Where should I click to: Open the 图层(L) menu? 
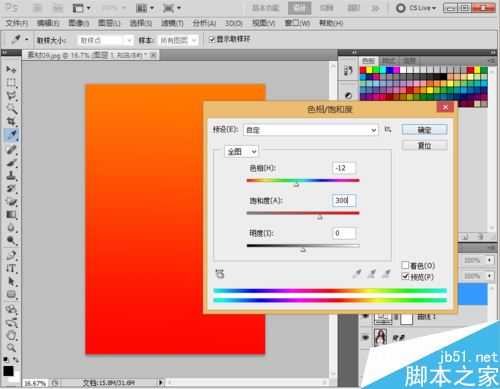109,23
